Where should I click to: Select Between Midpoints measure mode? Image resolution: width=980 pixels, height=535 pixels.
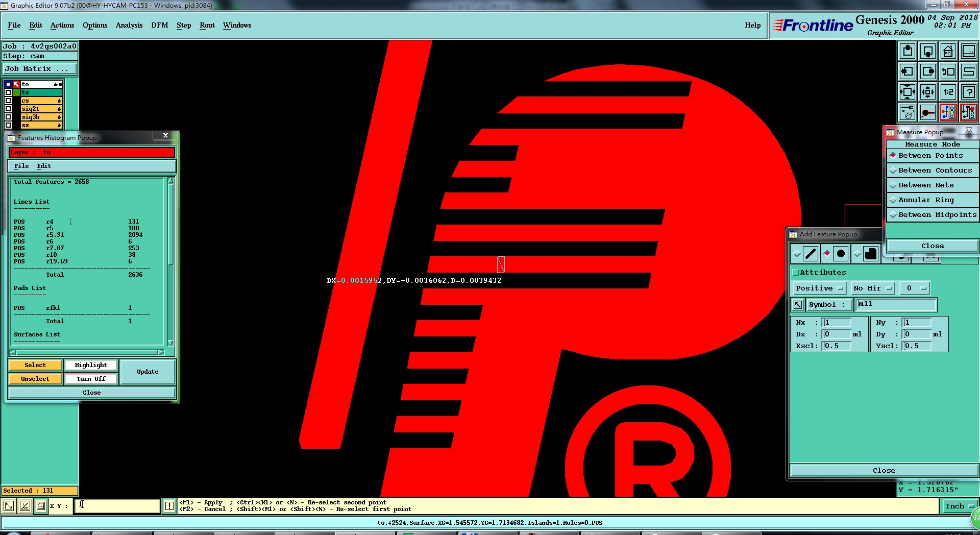(x=933, y=215)
